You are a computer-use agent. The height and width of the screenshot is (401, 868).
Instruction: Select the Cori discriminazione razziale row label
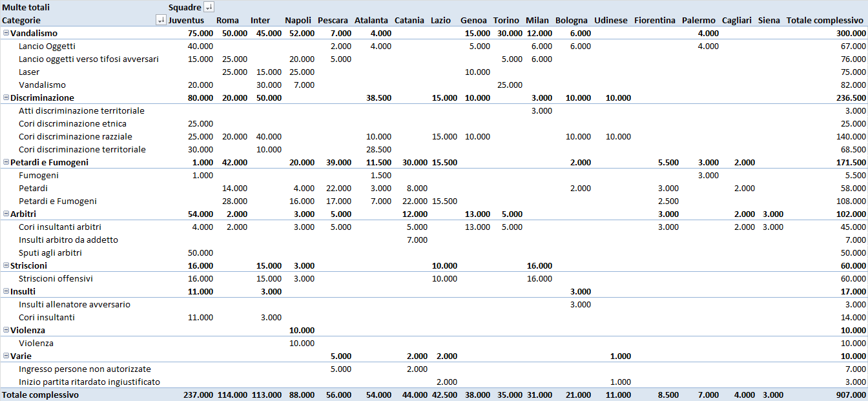[x=76, y=136]
